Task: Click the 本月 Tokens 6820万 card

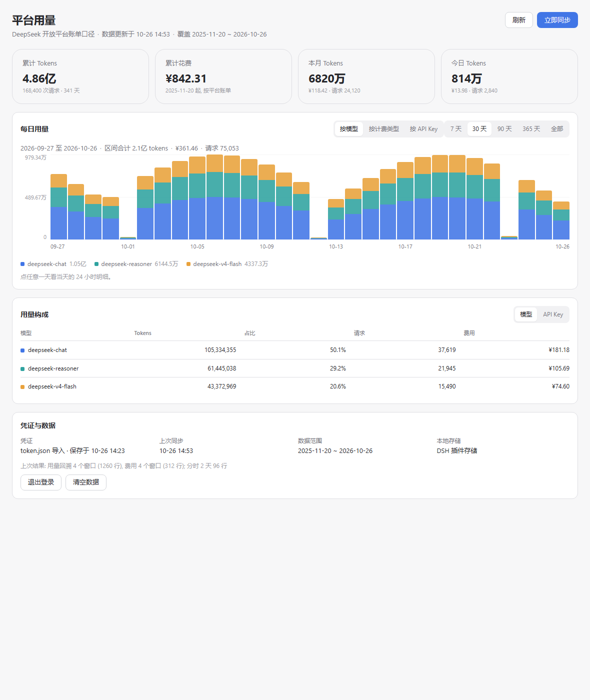Action: tap(366, 76)
